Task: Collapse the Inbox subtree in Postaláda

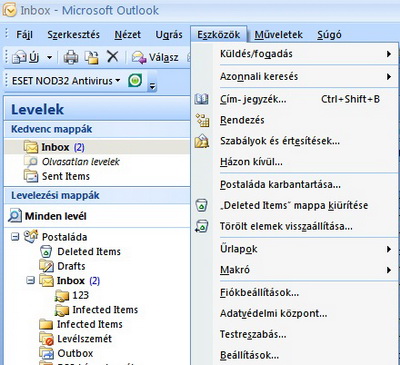Action: [30, 280]
